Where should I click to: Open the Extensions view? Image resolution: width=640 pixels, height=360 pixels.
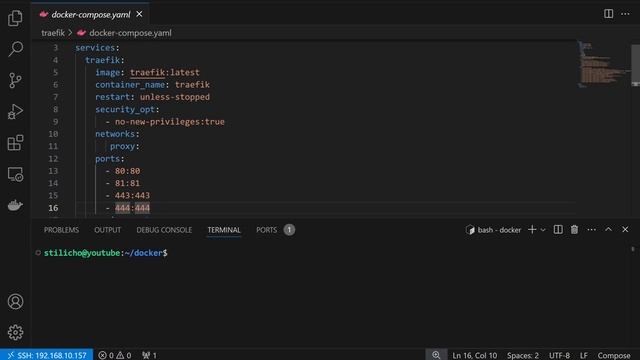point(15,143)
